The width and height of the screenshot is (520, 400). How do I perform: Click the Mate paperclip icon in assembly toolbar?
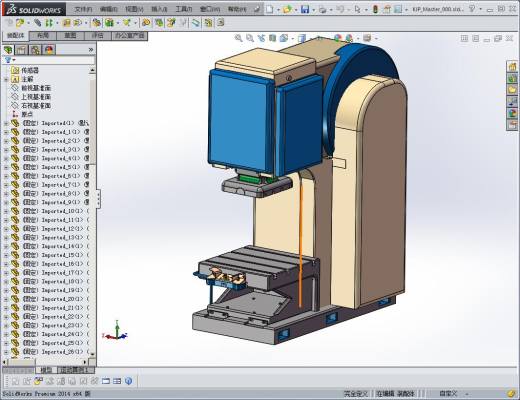[38, 23]
